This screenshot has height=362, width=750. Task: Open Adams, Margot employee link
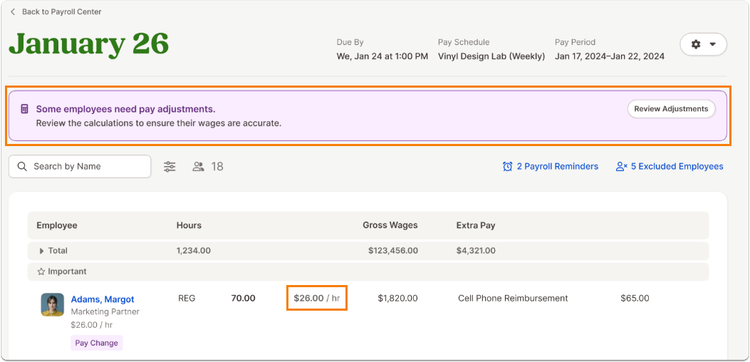pos(102,299)
